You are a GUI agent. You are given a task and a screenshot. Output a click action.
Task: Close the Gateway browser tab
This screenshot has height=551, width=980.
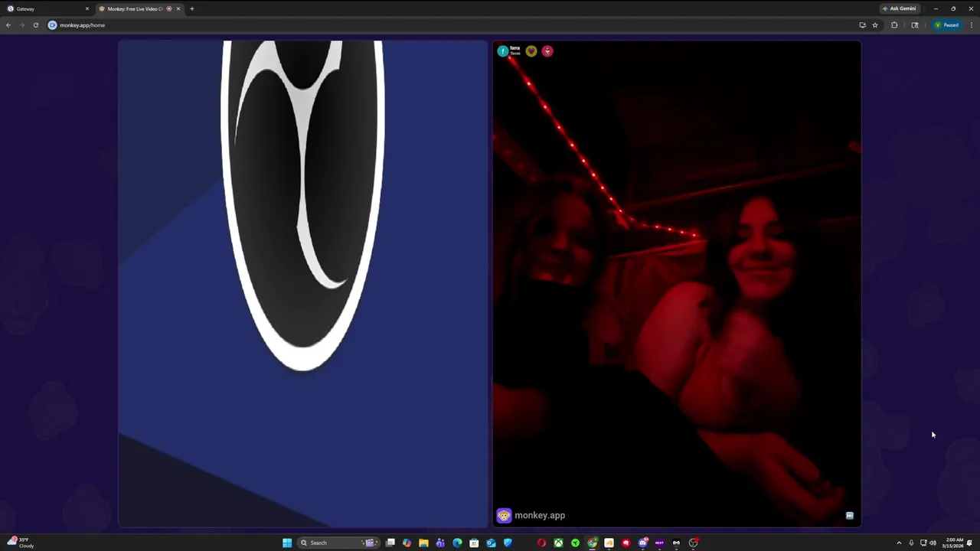point(87,8)
